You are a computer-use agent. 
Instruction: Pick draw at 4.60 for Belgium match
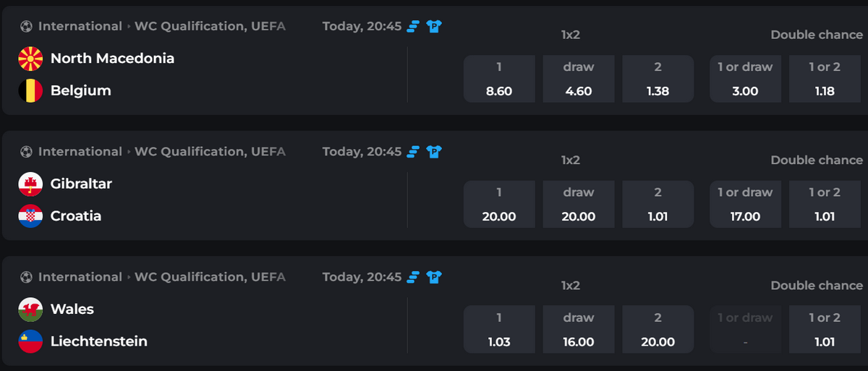[579, 80]
